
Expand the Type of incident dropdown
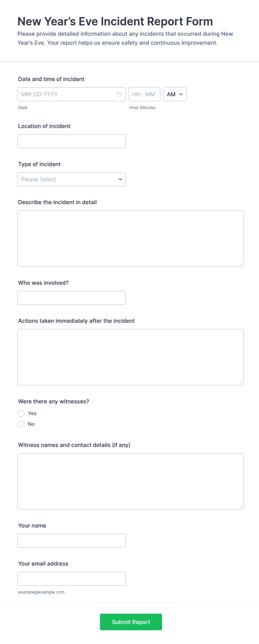72,179
